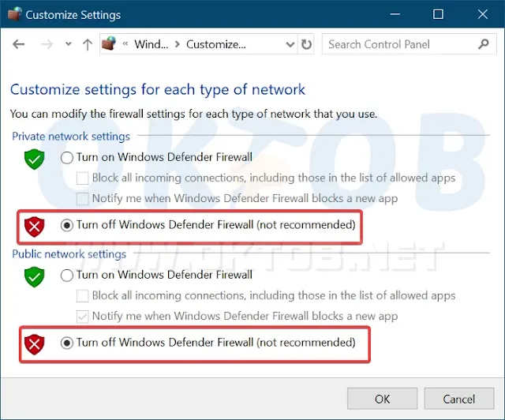
Task: Click the firewall icon in address bar
Action: [x=109, y=43]
